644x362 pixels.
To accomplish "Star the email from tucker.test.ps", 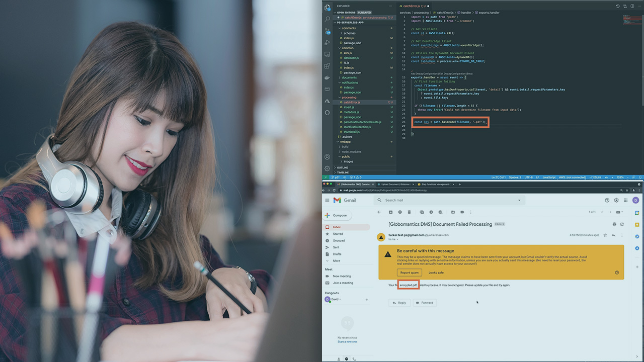I will tap(605, 235).
